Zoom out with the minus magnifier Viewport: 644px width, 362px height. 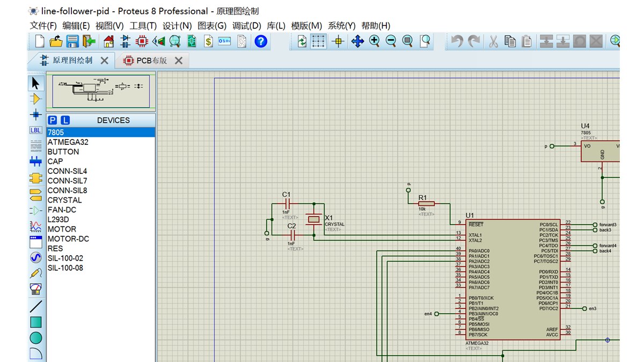pos(391,41)
